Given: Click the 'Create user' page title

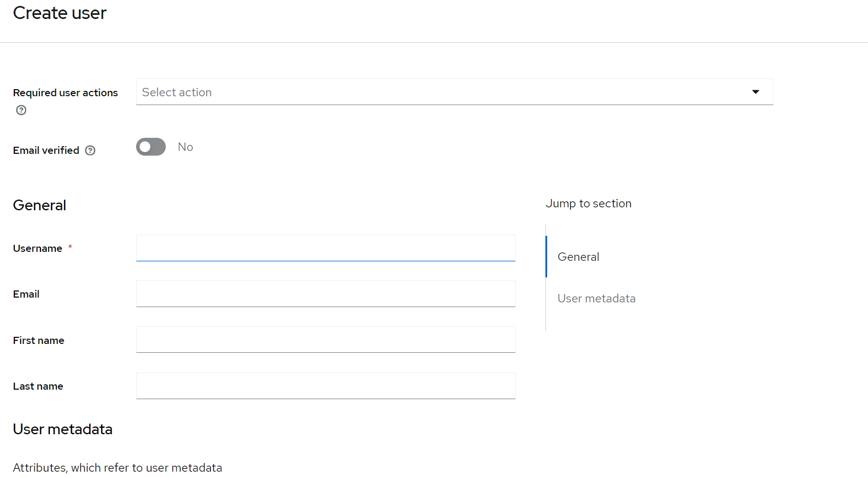Looking at the screenshot, I should pyautogui.click(x=59, y=12).
